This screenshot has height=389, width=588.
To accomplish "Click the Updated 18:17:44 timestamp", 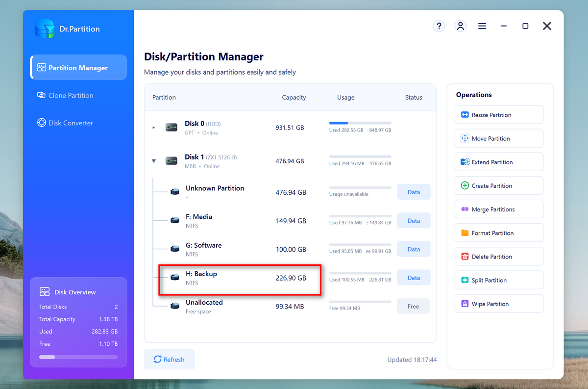I will click(412, 360).
